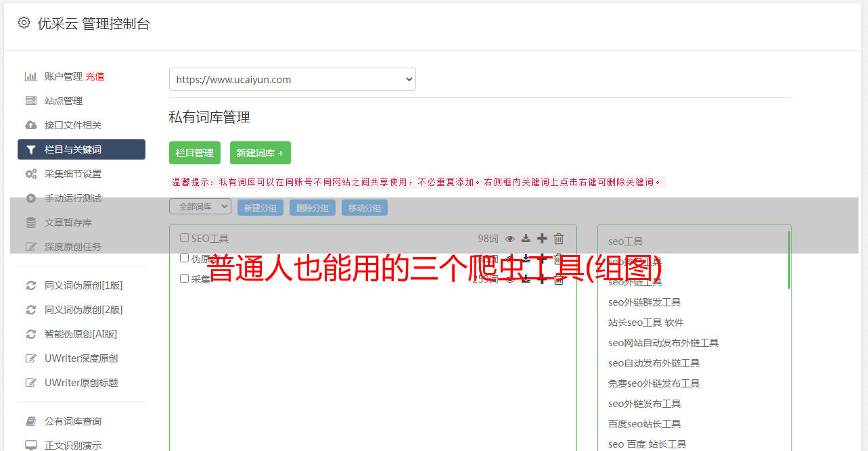Open 公有词库查询 page
This screenshot has width=868, height=451.
tap(73, 421)
